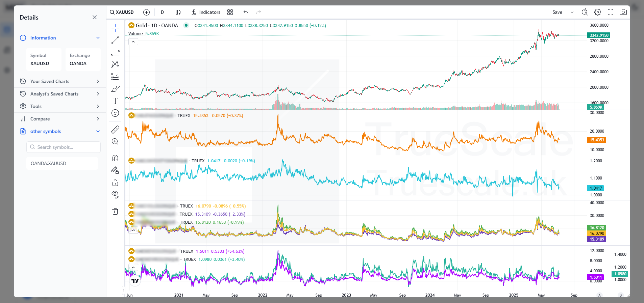Select the forecasting and measurement tool
644x303 pixels.
115,77
